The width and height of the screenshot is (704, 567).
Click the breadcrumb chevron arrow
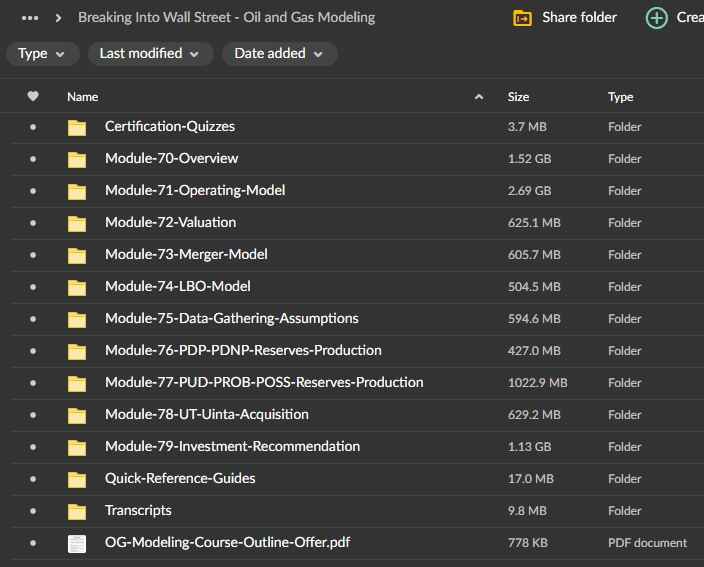click(x=58, y=18)
